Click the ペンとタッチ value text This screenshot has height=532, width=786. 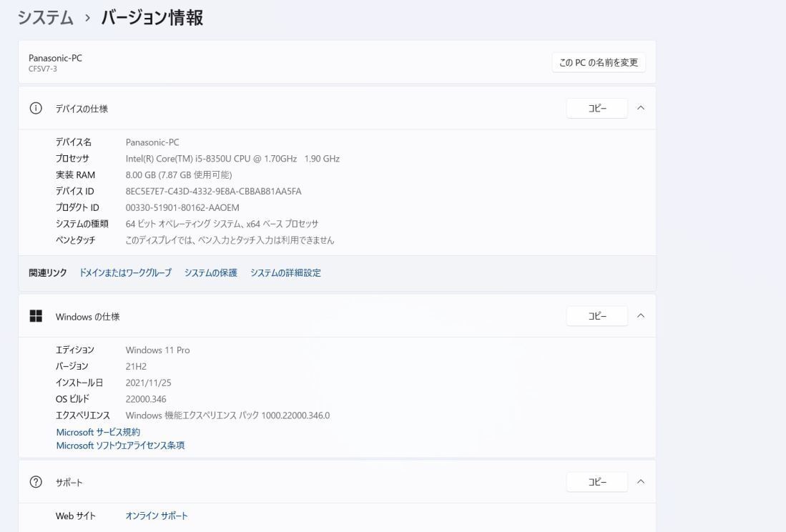coord(230,240)
